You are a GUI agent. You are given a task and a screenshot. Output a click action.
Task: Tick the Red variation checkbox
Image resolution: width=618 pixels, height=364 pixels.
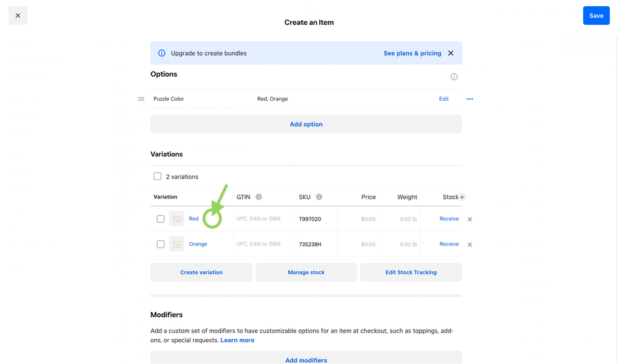[160, 219]
